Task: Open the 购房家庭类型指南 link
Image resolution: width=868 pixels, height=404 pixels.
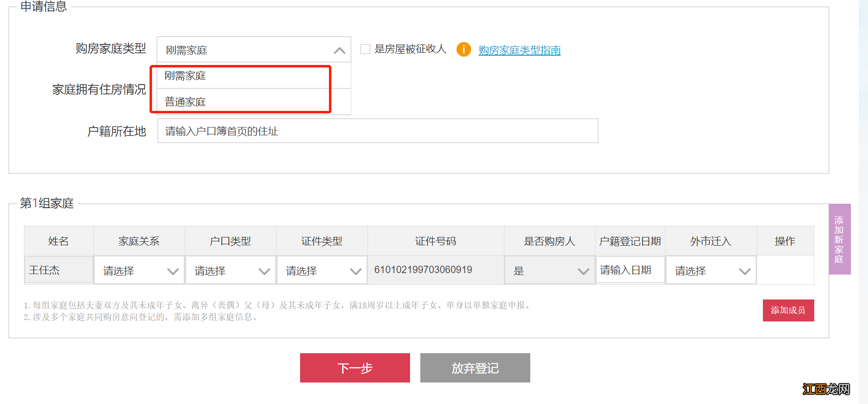Action: (520, 50)
